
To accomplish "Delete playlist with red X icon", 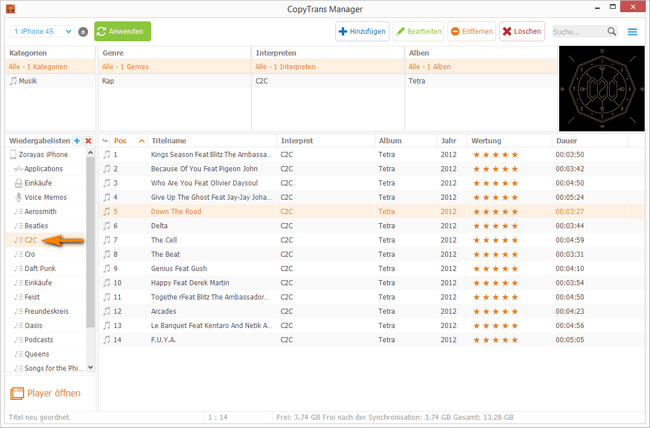I will click(x=88, y=141).
